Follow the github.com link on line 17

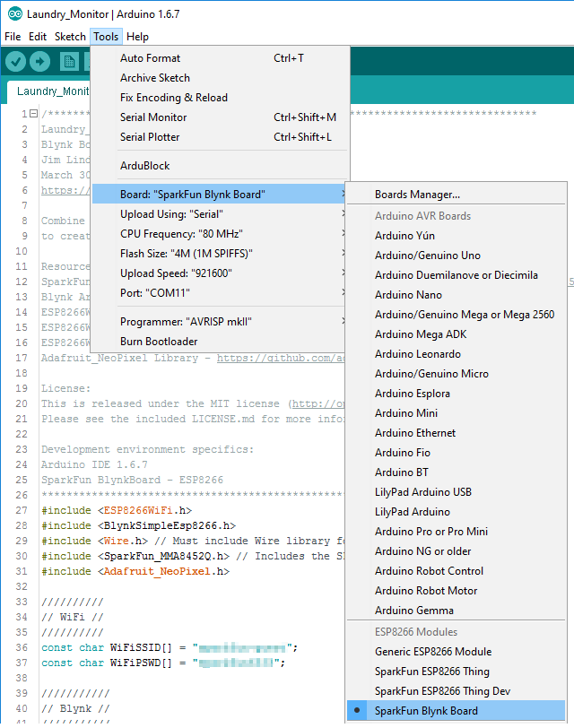[281, 358]
